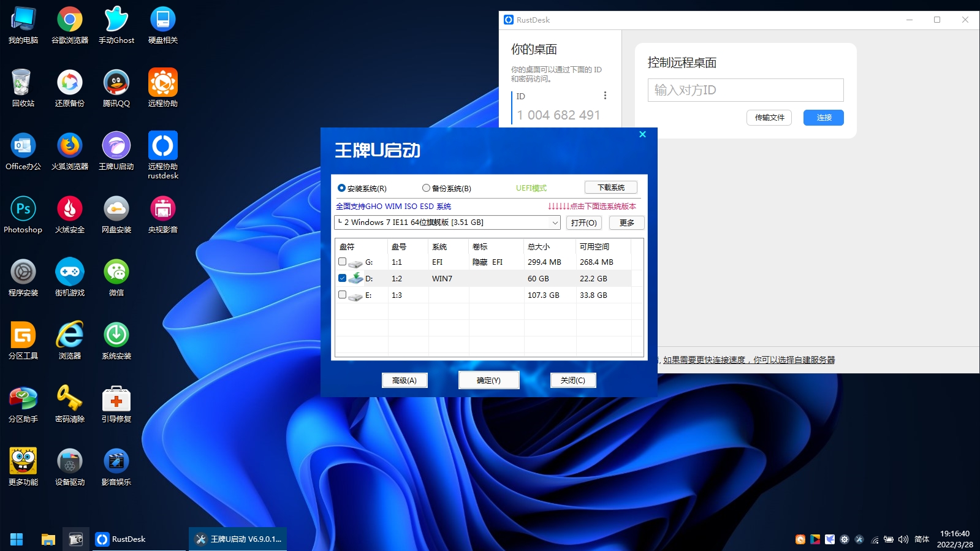Viewport: 980px width, 551px height.
Task: Launch 王牌U启动 desktop icon
Action: point(116,152)
